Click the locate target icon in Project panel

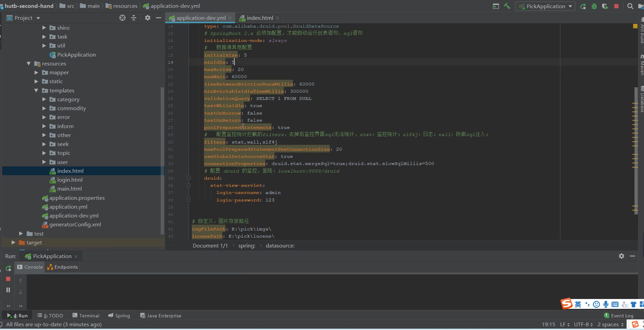point(122,18)
